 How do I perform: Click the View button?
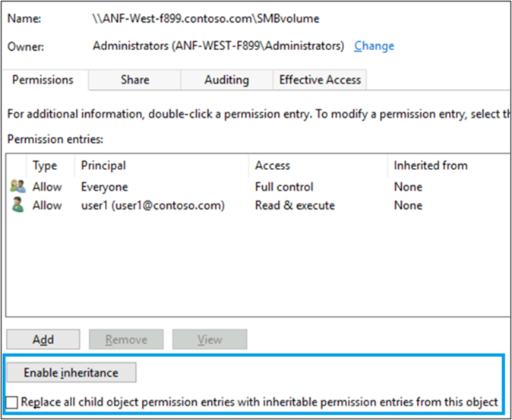[x=210, y=339]
